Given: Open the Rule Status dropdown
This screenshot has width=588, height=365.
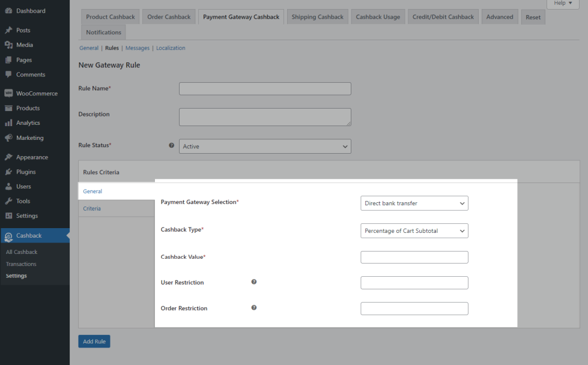Looking at the screenshot, I should tap(265, 146).
